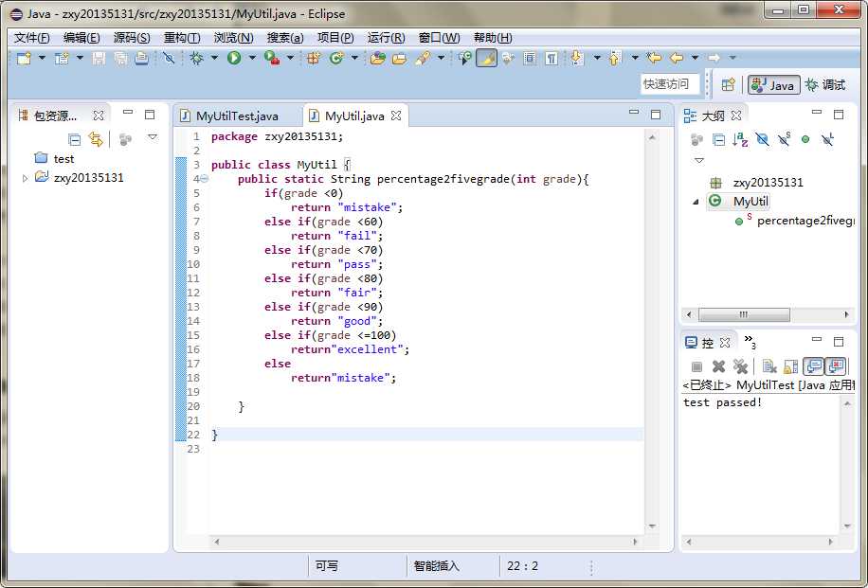868x588 pixels.
Task: Toggle Show Whitespace Characters pilcrow icon
Action: point(552,58)
